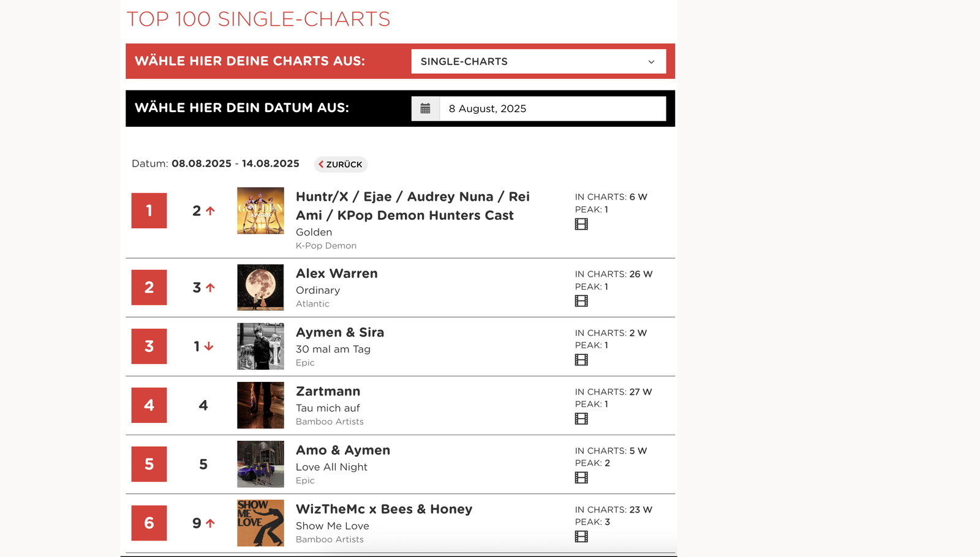Open the Alex Warren chart entry
Viewport: 980px width, 557px height.
click(336, 273)
